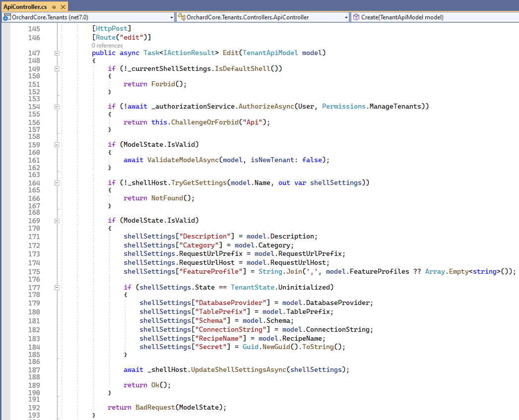Screen dimensions: 519x420
Task: Collapse the TenantState.Uninitialized block at line 177
Action: 57,288
